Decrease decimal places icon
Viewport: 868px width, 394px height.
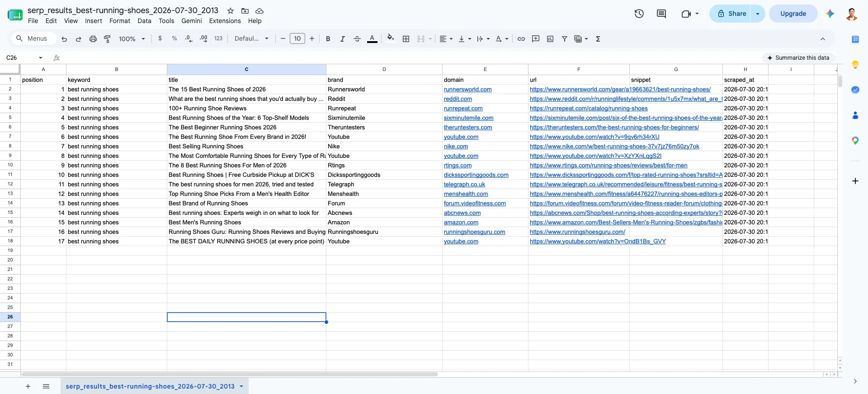189,38
